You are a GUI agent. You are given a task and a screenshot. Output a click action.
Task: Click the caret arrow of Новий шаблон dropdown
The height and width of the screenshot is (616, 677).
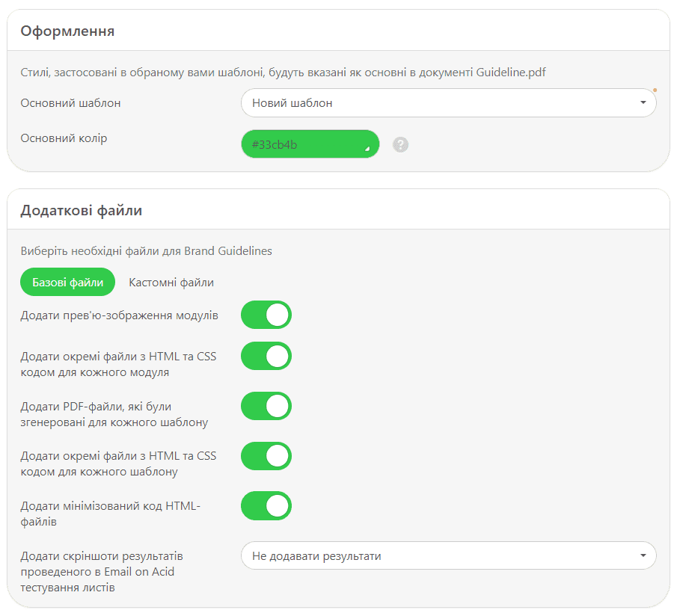(643, 102)
